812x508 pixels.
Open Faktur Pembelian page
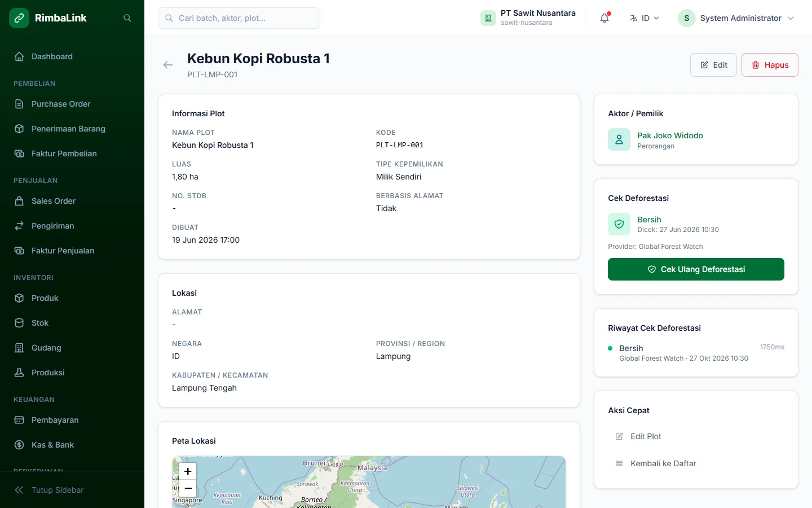tap(72, 154)
